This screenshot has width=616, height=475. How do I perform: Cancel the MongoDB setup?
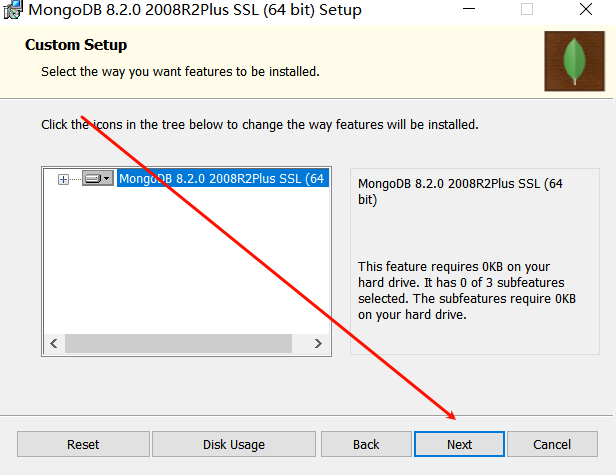[552, 444]
